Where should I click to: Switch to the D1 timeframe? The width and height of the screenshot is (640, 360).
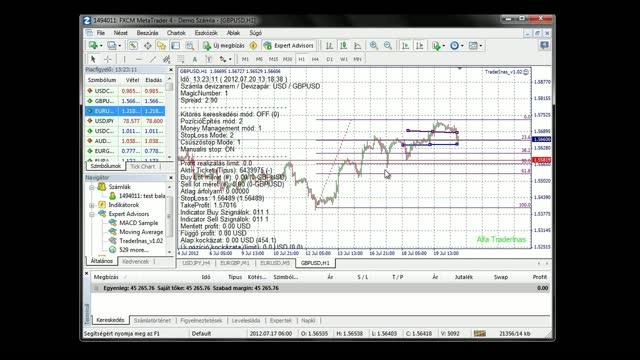[329, 59]
